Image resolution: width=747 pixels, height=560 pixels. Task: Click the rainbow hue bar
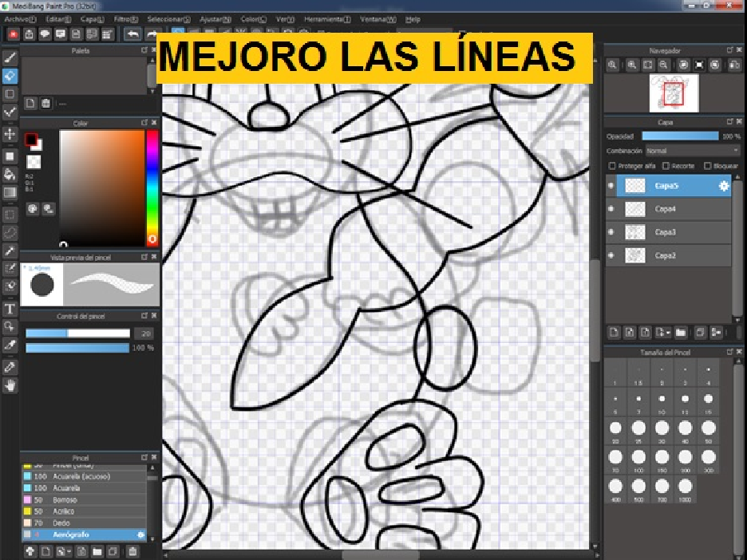[152, 187]
